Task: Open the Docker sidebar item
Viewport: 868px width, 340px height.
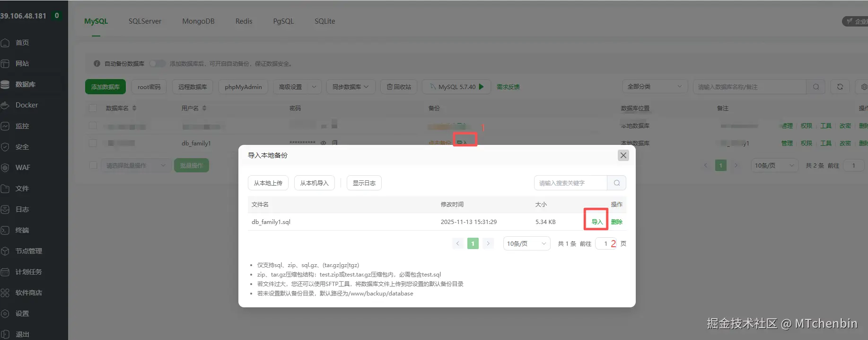Action: [26, 105]
